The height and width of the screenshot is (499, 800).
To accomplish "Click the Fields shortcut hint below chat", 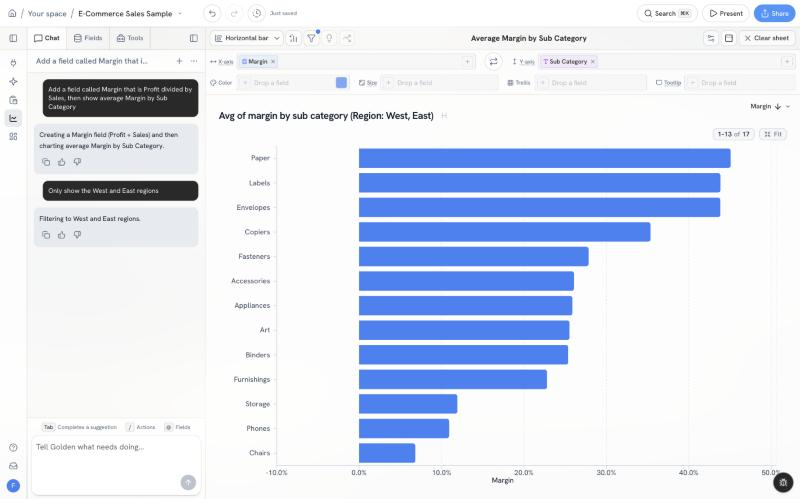I will tap(178, 428).
